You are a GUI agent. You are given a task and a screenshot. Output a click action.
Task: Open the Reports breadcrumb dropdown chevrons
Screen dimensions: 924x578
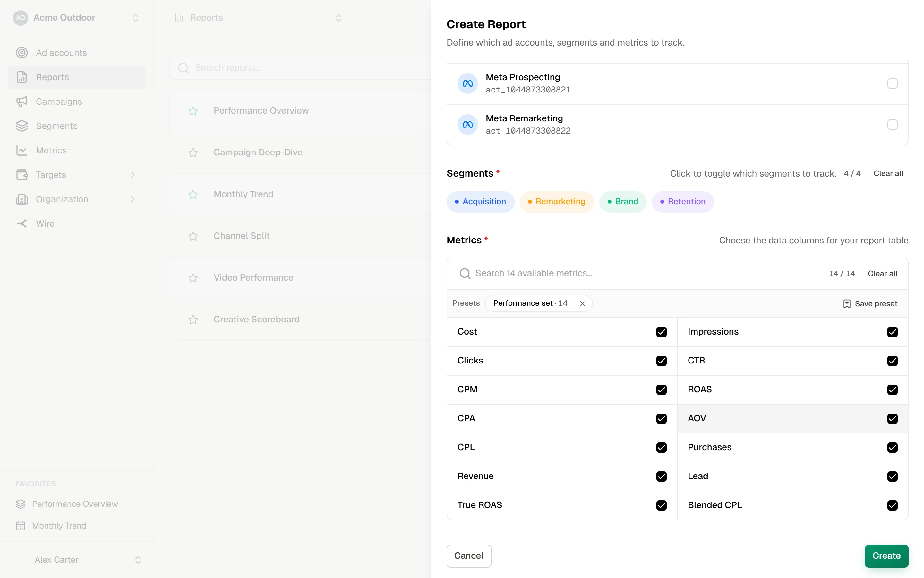coord(339,18)
